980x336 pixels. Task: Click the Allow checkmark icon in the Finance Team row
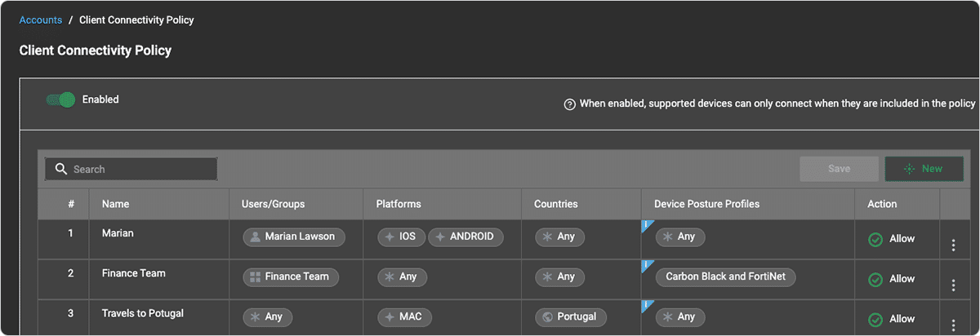pyautogui.click(x=875, y=280)
